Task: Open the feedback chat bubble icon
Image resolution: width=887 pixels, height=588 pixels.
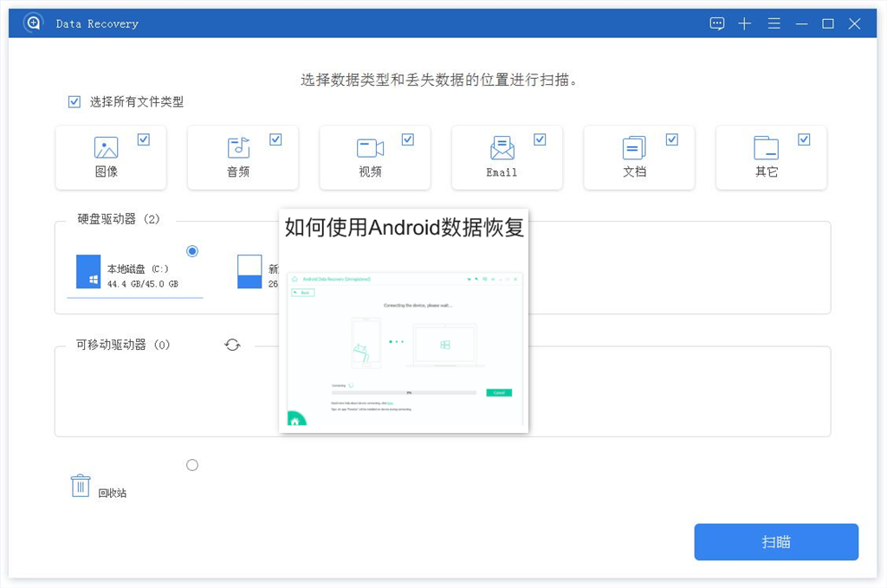Action: (x=716, y=23)
